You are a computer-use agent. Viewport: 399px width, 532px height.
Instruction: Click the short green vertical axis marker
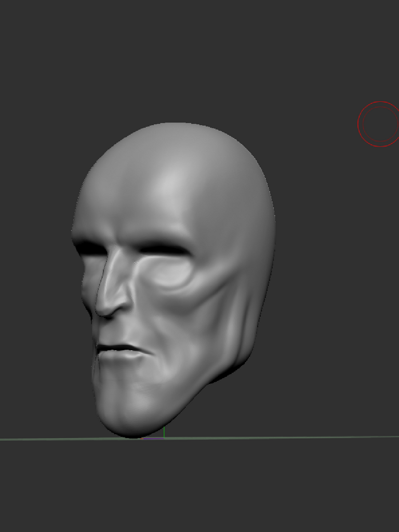tap(164, 432)
